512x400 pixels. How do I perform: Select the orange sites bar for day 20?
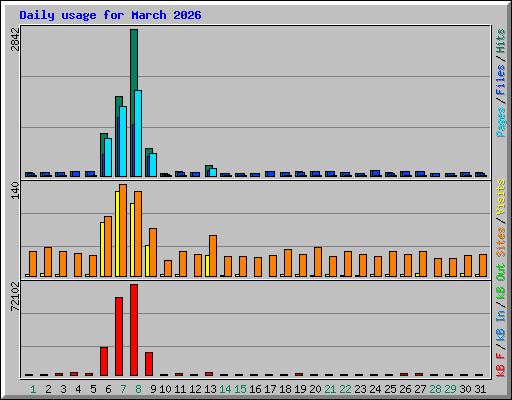click(x=318, y=262)
